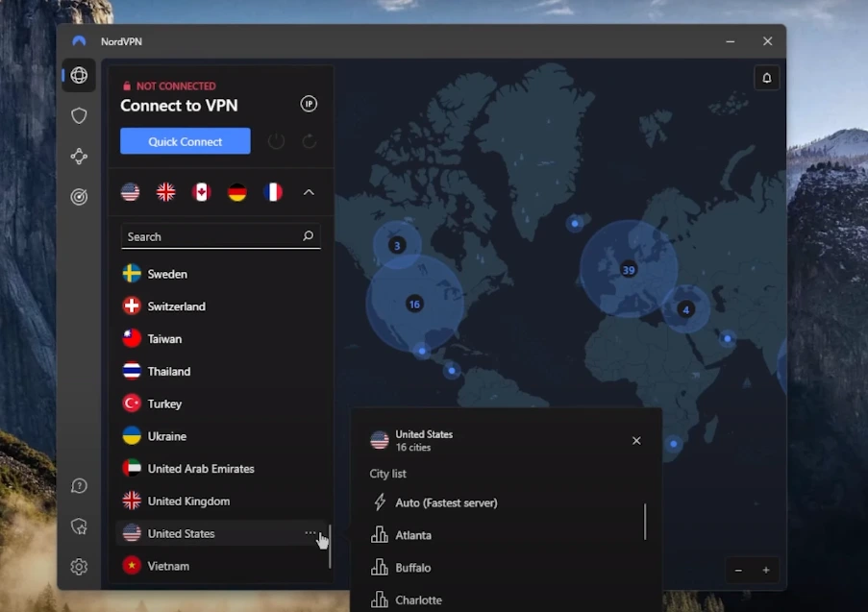The image size is (868, 612).
Task: Select Turkey in the country list
Action: (x=220, y=404)
